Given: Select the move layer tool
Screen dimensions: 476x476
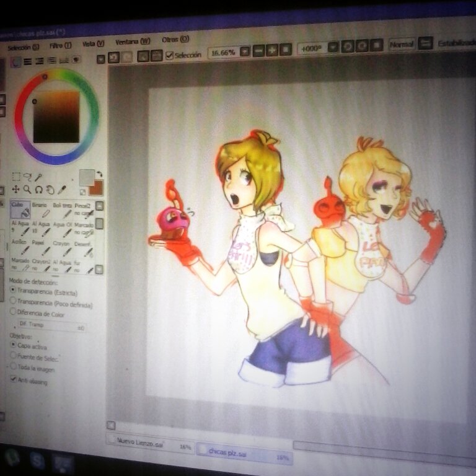Looking at the screenshot, I should (x=15, y=189).
